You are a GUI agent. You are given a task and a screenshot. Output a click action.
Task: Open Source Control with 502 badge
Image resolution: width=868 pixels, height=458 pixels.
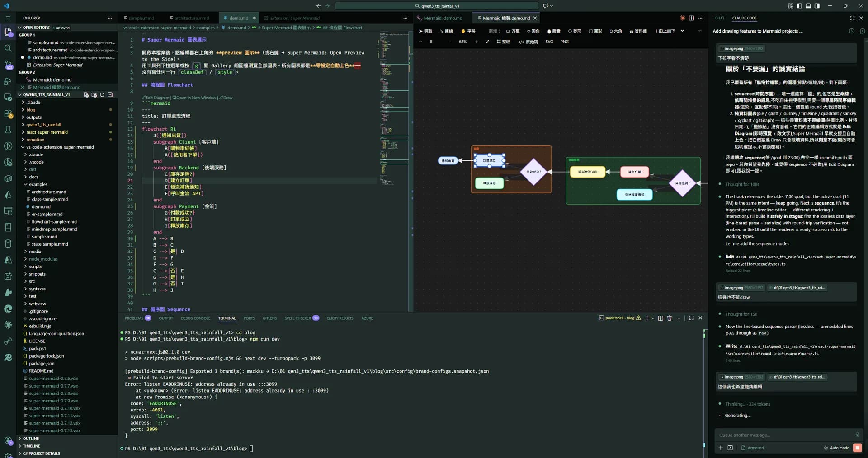8,65
